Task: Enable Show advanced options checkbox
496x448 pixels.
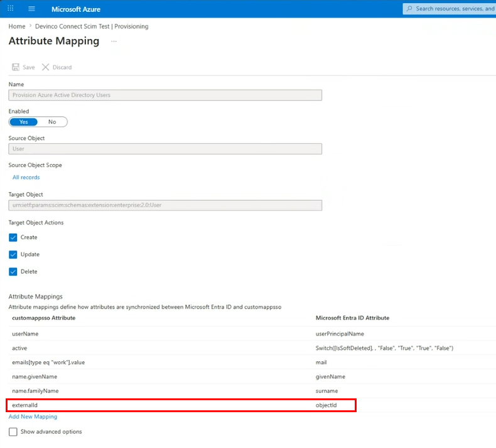Action: point(13,432)
